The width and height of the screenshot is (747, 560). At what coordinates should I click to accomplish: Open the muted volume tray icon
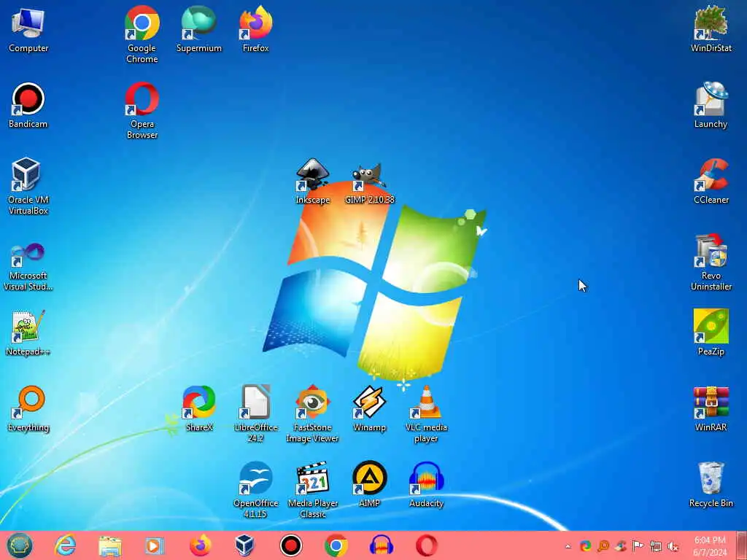pos(673,546)
